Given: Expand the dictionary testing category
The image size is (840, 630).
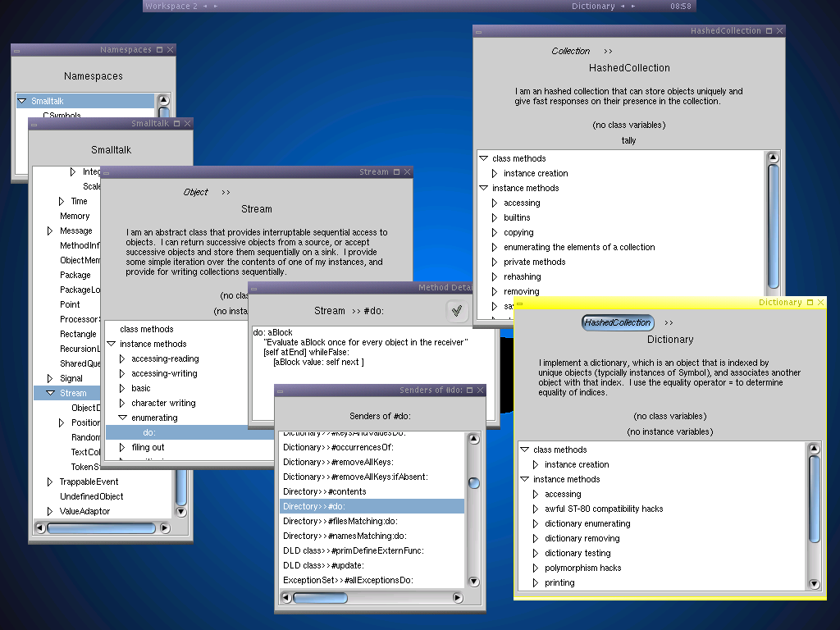Looking at the screenshot, I should coord(536,553).
